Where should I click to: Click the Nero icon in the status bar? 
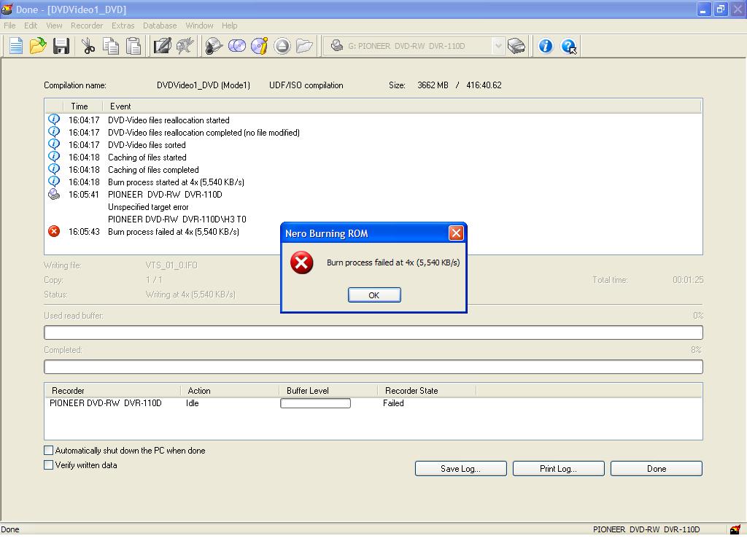pyautogui.click(x=735, y=529)
